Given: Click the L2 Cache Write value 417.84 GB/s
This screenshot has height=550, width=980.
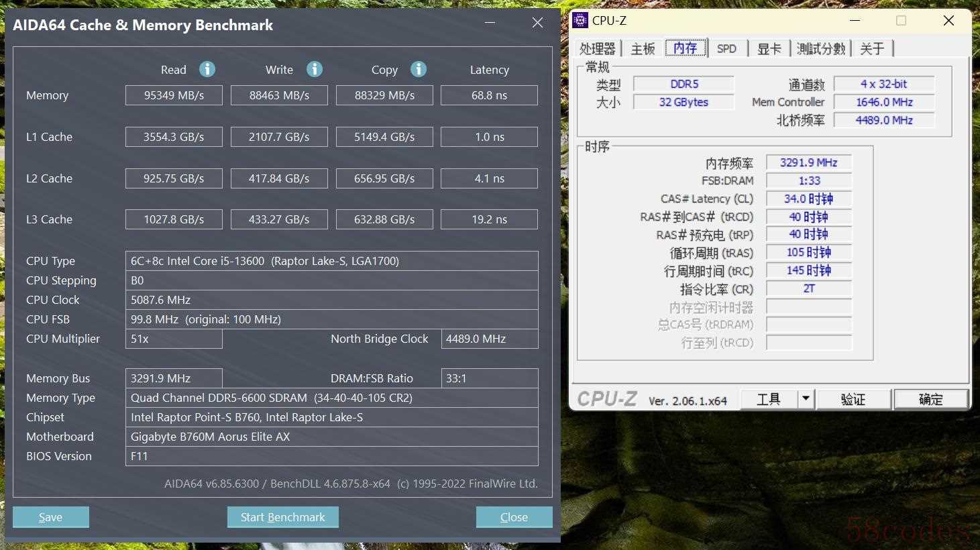Looking at the screenshot, I should [x=279, y=178].
